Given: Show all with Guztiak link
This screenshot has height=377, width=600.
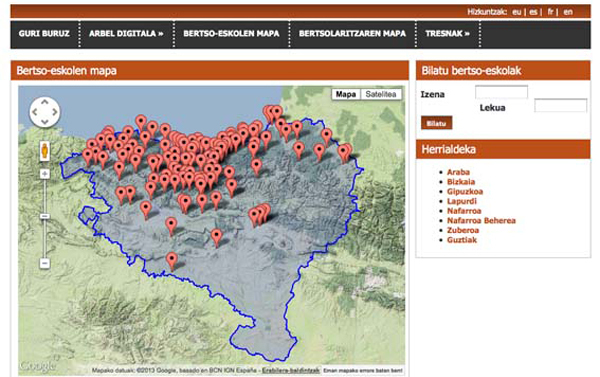Looking at the screenshot, I should [x=462, y=240].
